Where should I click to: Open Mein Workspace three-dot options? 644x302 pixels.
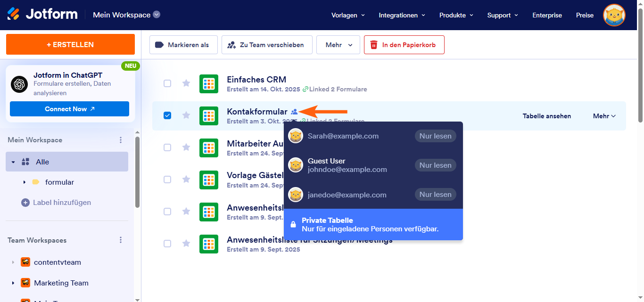click(x=121, y=140)
